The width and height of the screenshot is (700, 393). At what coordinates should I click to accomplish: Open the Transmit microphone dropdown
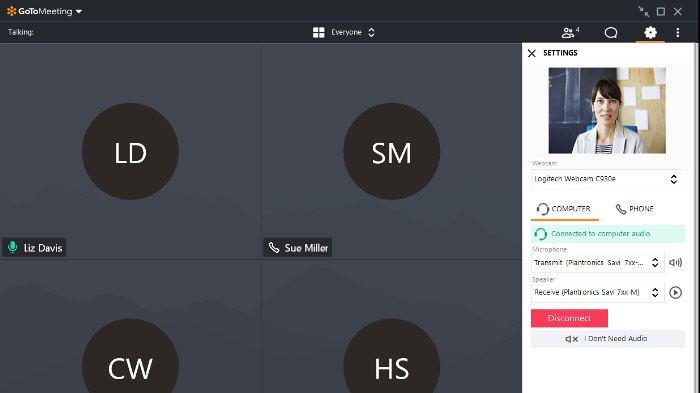597,263
